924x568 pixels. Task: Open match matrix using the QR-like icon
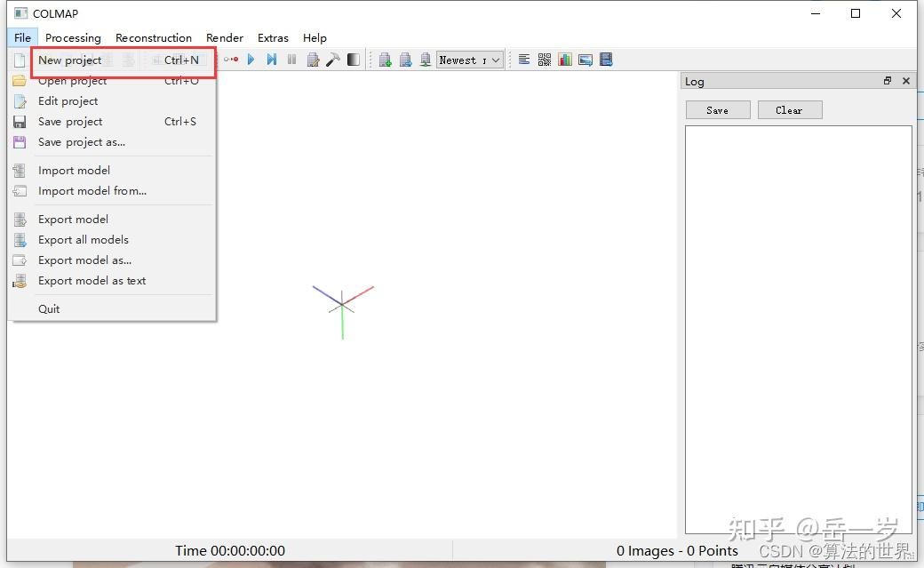click(545, 60)
